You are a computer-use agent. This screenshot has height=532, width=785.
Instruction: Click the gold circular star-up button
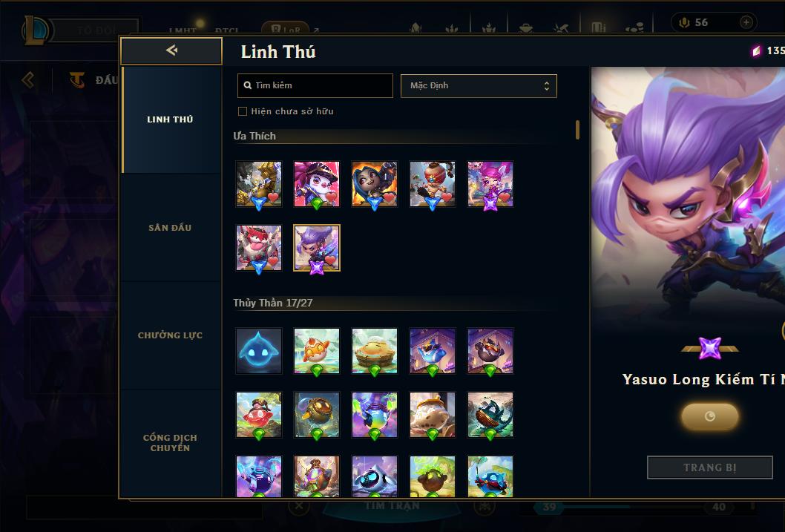(709, 416)
